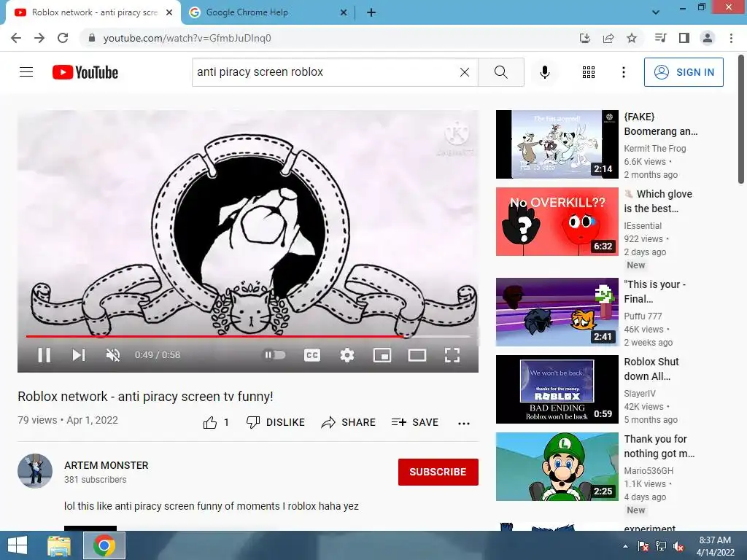Open more actions ellipsis under video
This screenshot has width=747, height=560.
point(463,423)
